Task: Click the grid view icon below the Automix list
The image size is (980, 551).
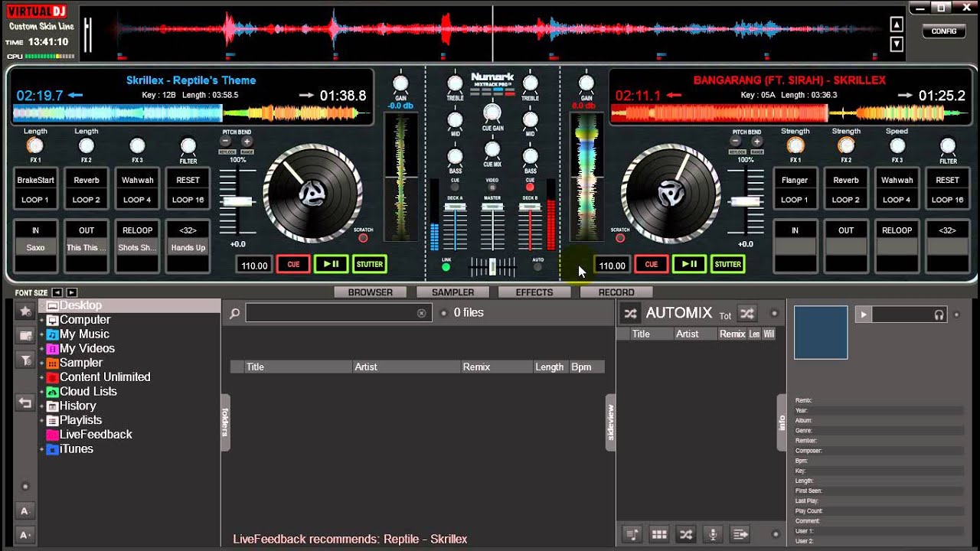Action: coord(658,534)
